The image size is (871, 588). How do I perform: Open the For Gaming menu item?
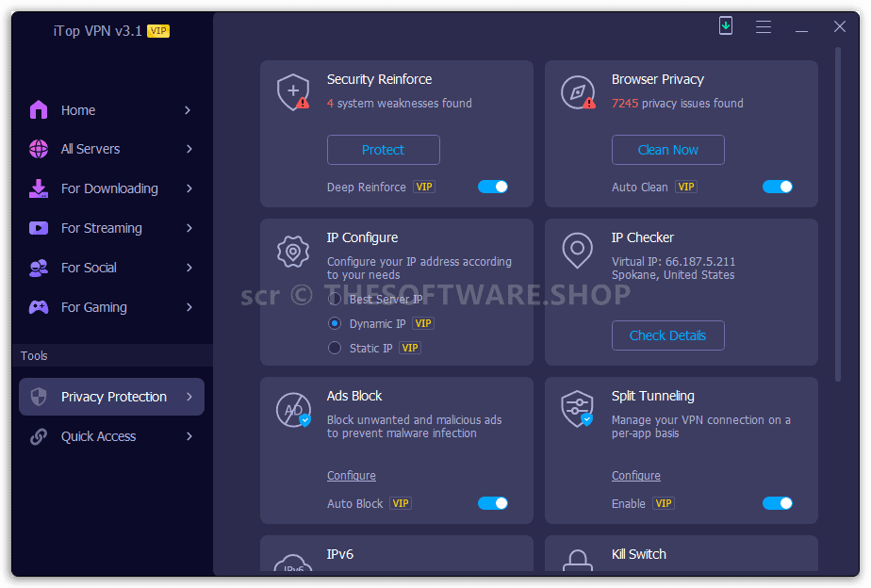pyautogui.click(x=111, y=307)
